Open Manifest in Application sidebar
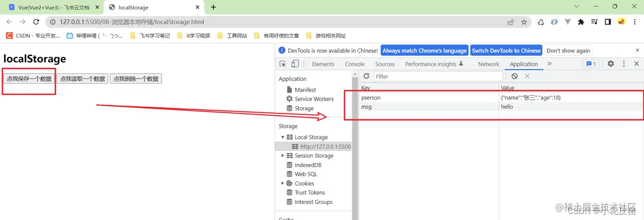644x220 pixels. point(305,90)
